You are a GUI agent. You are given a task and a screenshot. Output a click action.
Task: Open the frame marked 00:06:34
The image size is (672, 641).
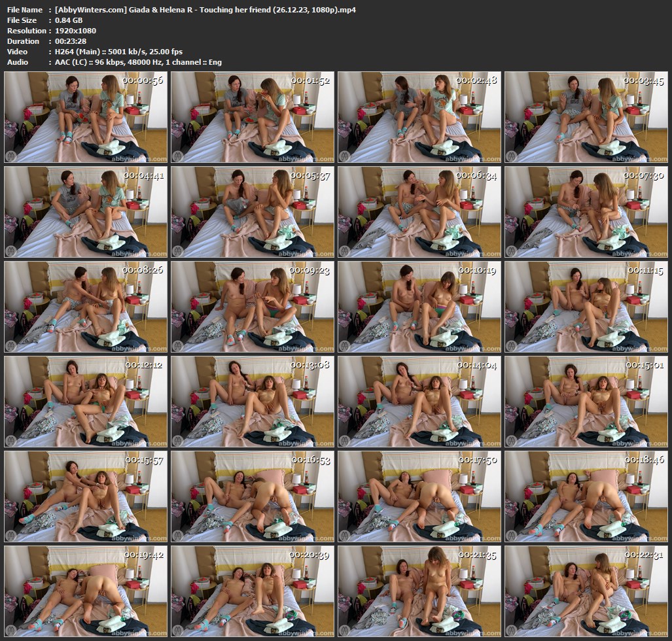click(x=419, y=212)
